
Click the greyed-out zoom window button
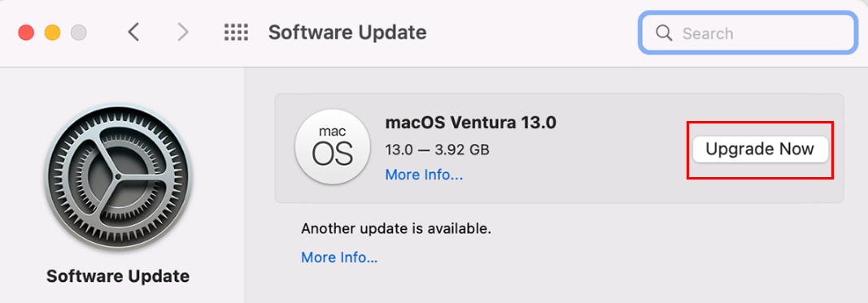pos(79,32)
